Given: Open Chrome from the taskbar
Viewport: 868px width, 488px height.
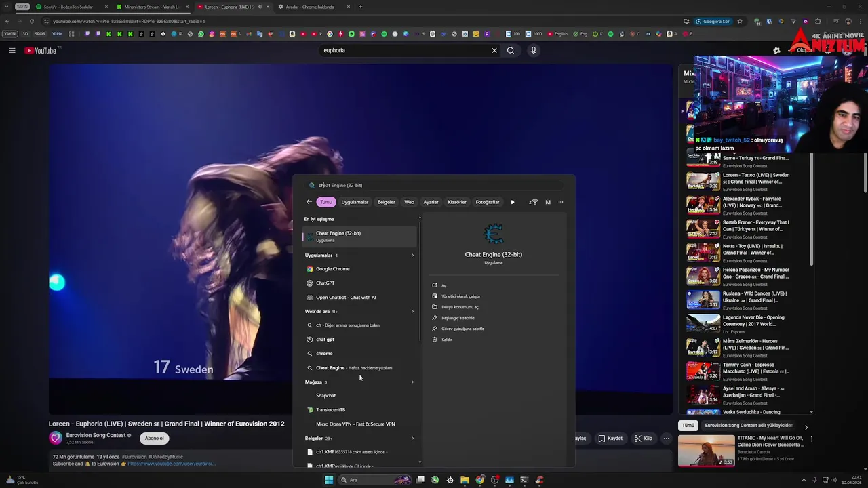Looking at the screenshot, I should (480, 480).
